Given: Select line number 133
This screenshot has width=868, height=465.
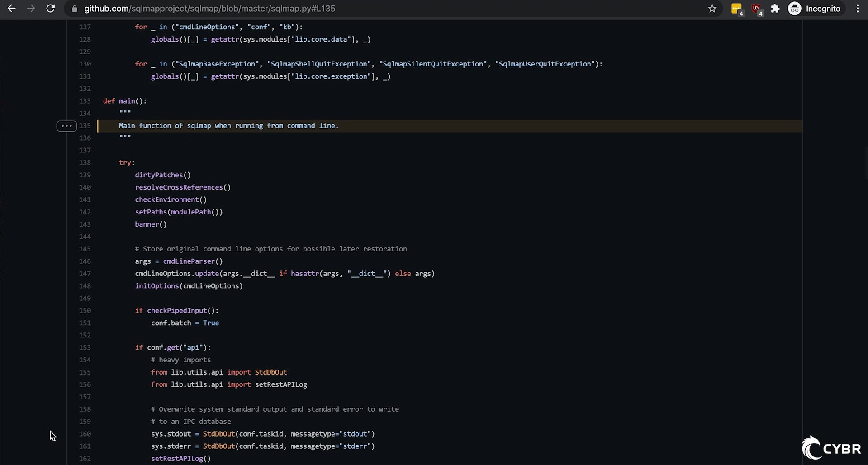Looking at the screenshot, I should point(85,101).
